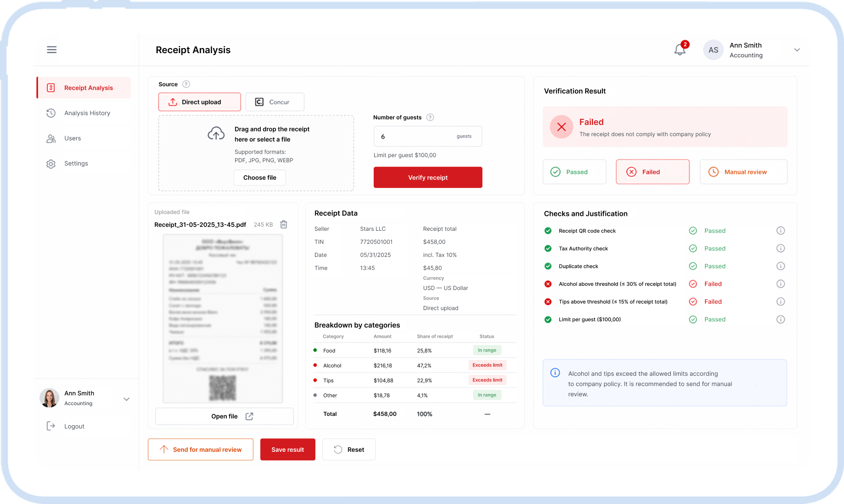The width and height of the screenshot is (844, 504).
Task: Click red cross beside Alcohol above threshold
Action: [x=548, y=284]
